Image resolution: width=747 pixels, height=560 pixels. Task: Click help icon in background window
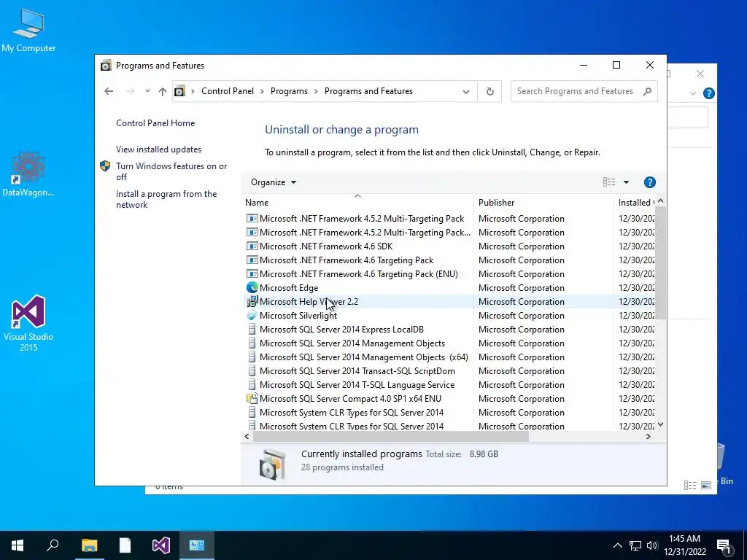pos(708,93)
